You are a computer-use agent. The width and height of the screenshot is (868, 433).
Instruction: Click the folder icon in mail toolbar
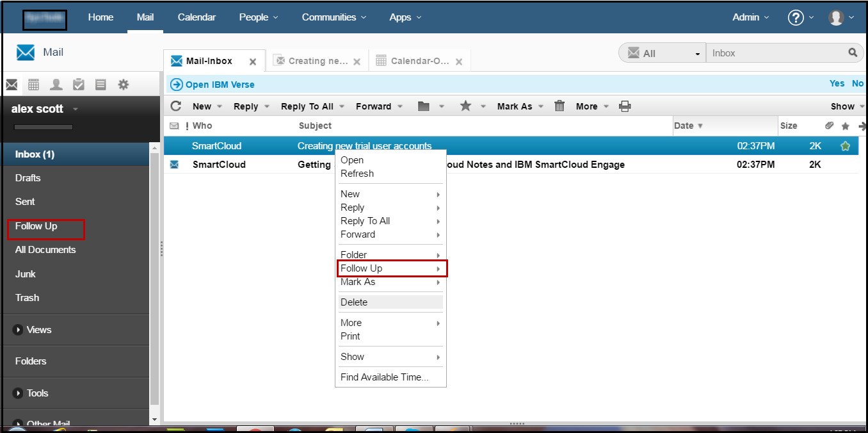(423, 106)
